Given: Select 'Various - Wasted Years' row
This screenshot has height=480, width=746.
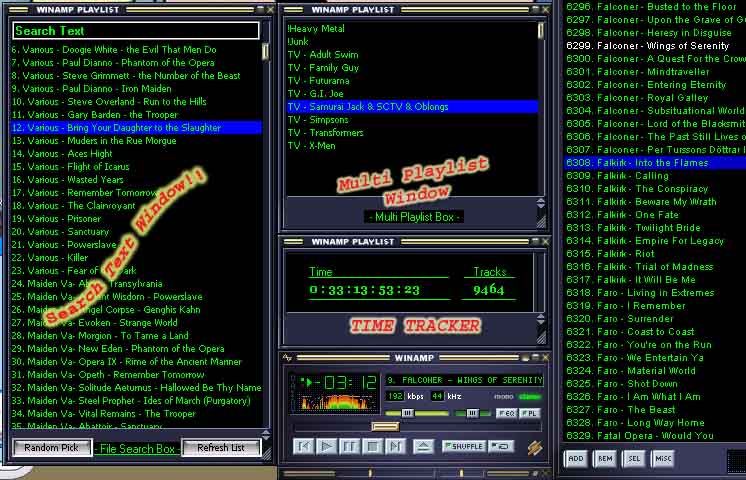Looking at the screenshot, I should 136,180.
